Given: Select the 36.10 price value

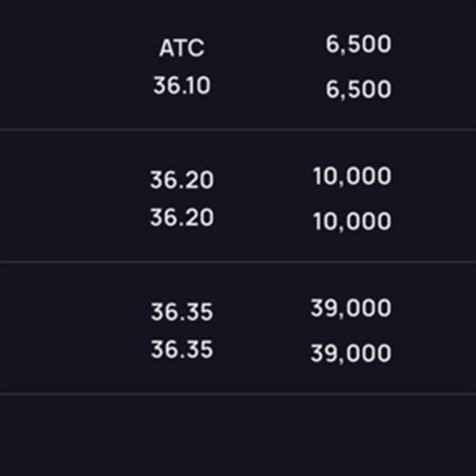Looking at the screenshot, I should pyautogui.click(x=182, y=86).
